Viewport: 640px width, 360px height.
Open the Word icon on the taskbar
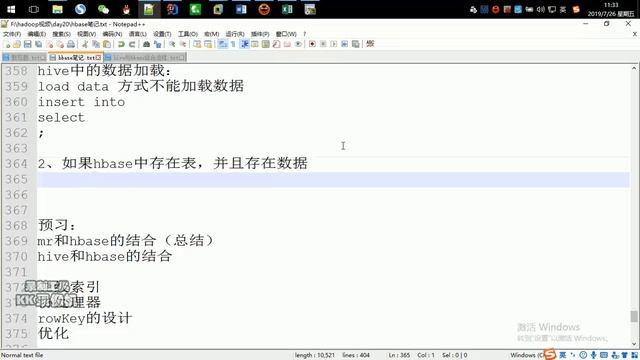(241, 9)
